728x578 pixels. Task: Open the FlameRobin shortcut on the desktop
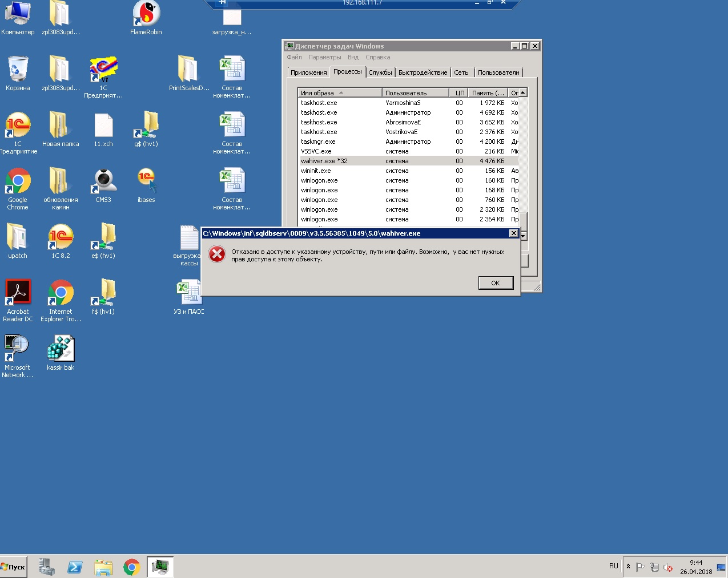(x=146, y=18)
